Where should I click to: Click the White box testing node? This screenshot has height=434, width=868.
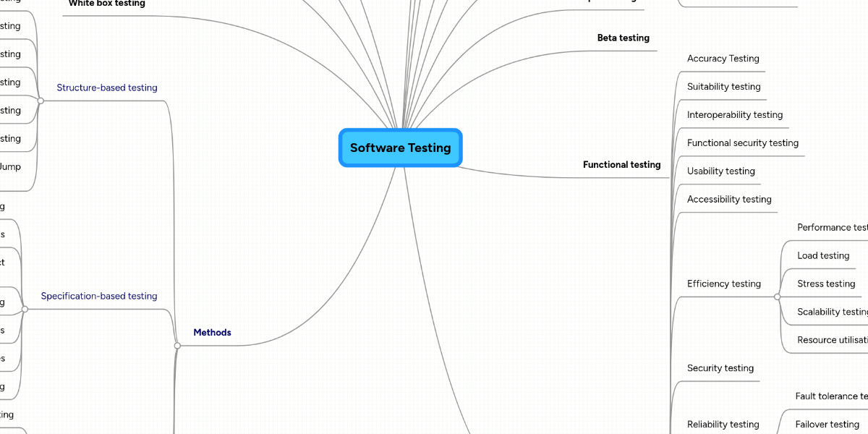[106, 4]
